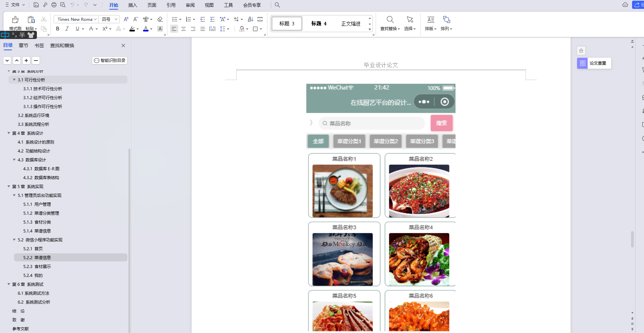This screenshot has height=333, width=644.
Task: Open the borders dropdown arrow
Action: click(261, 29)
